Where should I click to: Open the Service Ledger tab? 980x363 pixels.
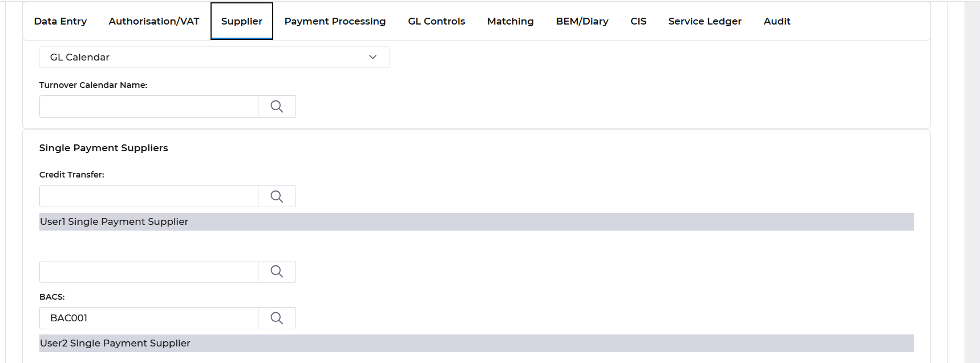(x=705, y=21)
